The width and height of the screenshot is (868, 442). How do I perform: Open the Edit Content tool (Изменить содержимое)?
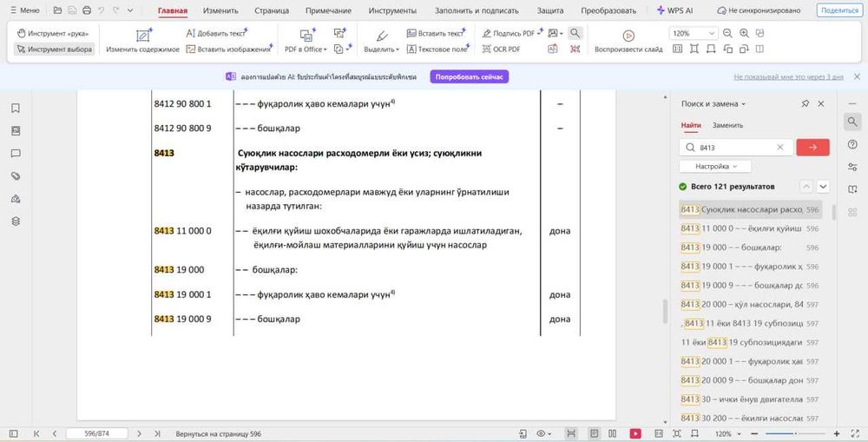[x=143, y=42]
